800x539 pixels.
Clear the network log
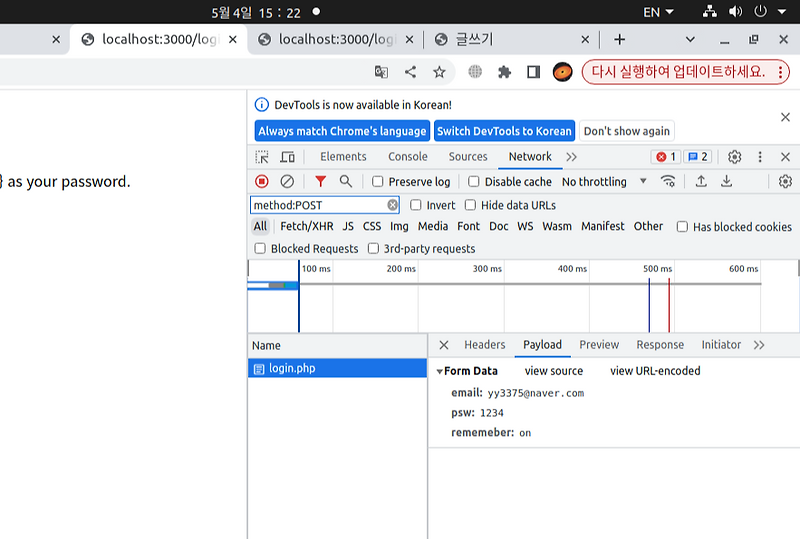(x=287, y=181)
